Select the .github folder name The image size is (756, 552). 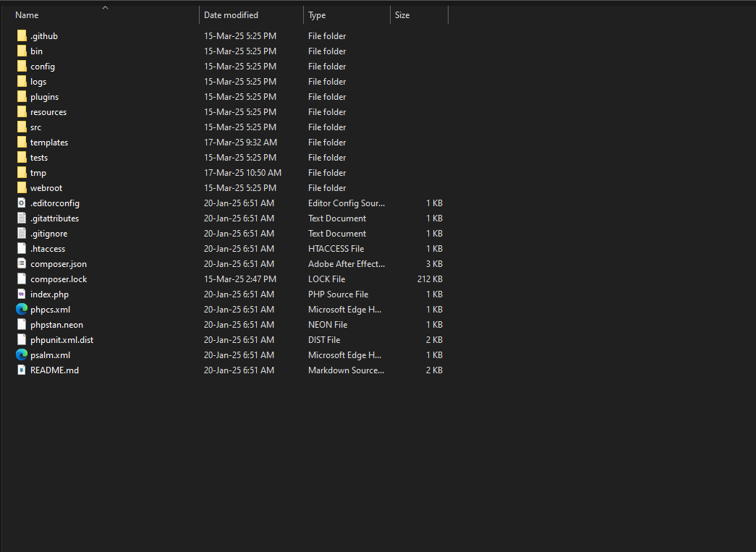tap(44, 35)
